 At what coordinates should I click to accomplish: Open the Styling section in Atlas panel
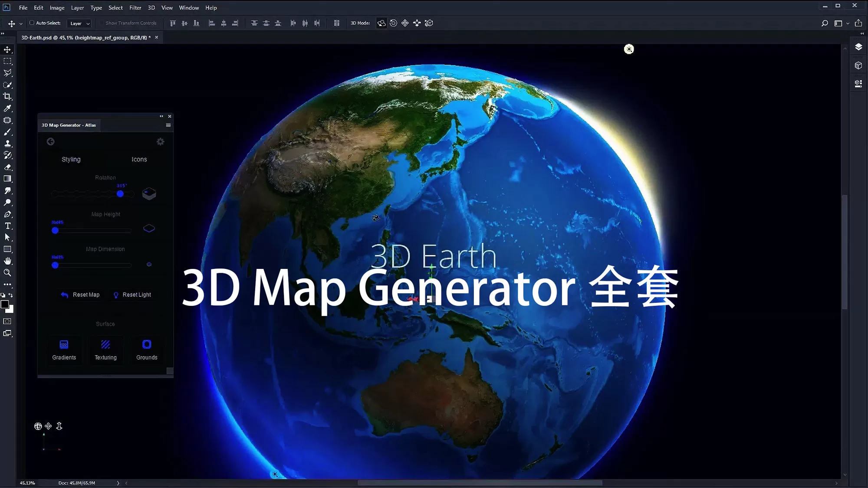click(71, 159)
